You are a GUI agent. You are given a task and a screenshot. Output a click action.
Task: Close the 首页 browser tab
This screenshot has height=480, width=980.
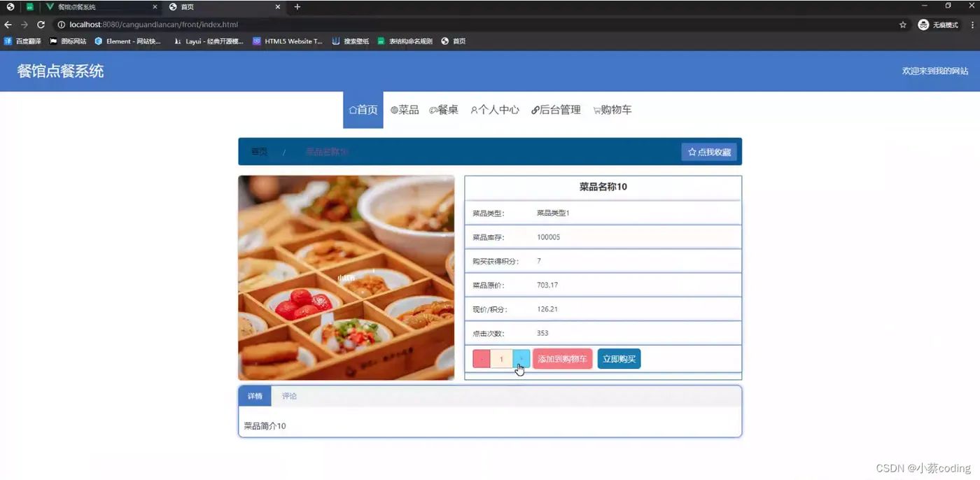tap(278, 7)
